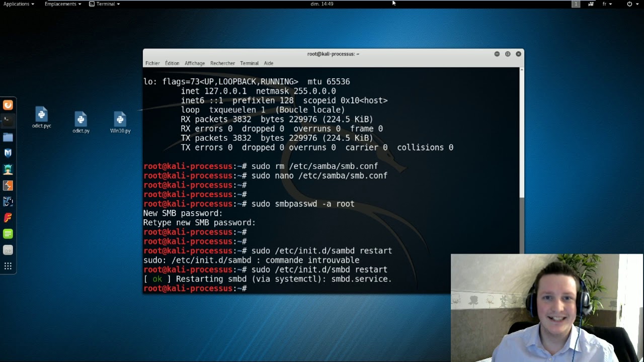
Task: Select the odict.pyc desktop file
Action: click(x=41, y=118)
